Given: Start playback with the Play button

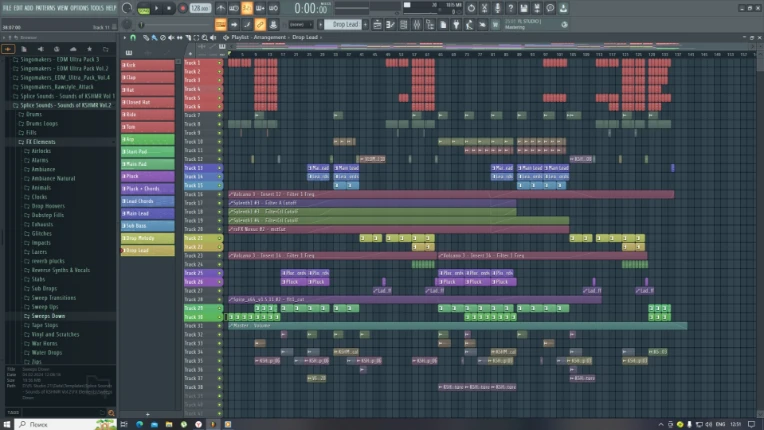Looking at the screenshot, I should (156, 8).
